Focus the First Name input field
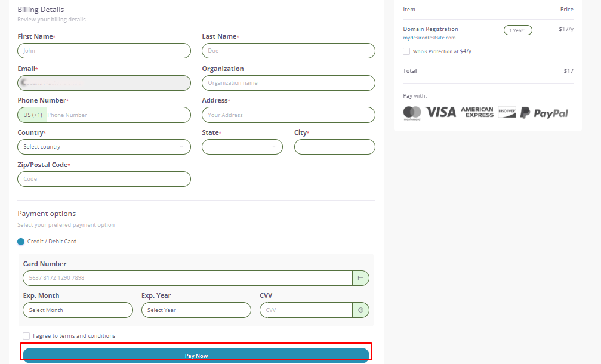Viewport: 601px width, 364px height. [104, 51]
